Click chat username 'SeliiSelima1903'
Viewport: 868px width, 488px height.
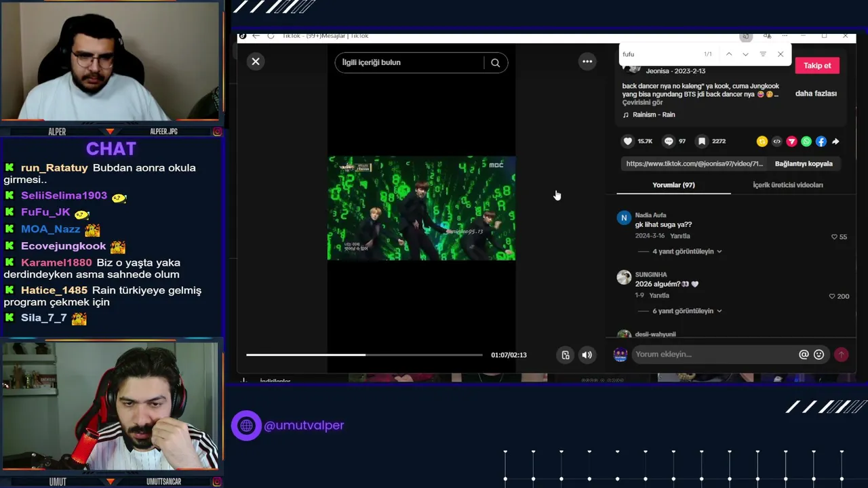64,195
